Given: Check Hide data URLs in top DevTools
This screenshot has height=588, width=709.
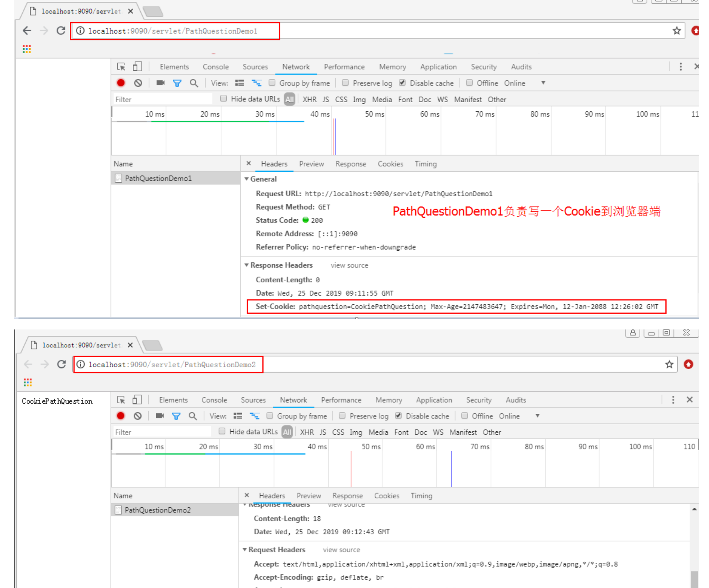Looking at the screenshot, I should 223,99.
